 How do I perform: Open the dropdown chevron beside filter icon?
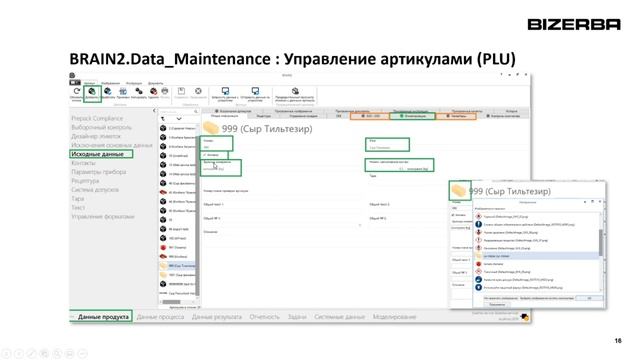(179, 119)
